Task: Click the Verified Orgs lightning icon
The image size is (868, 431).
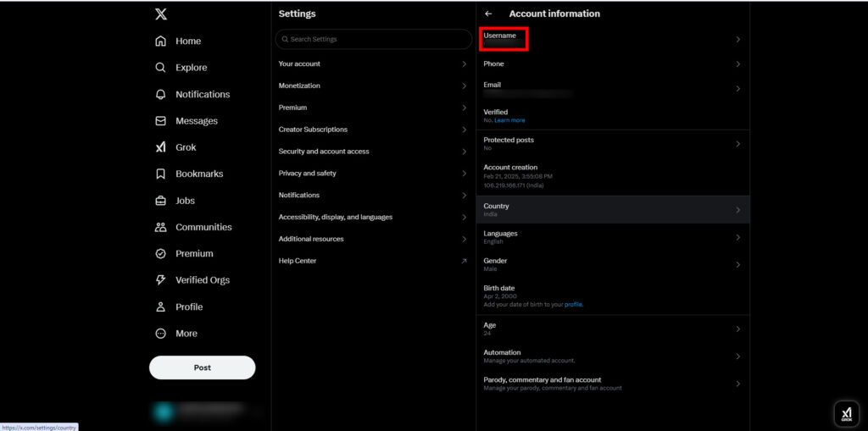Action: (x=160, y=280)
